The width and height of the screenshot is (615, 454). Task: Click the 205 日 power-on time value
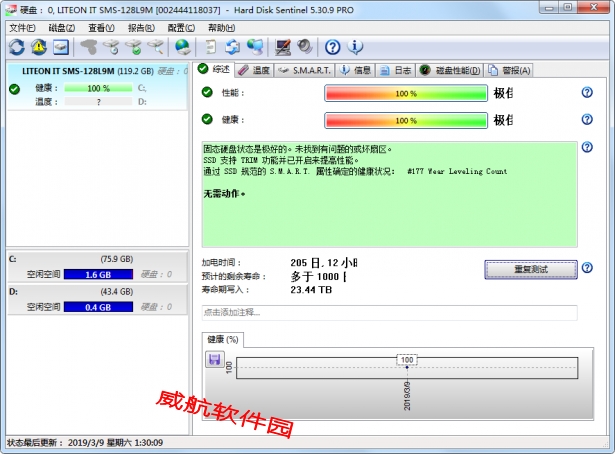pyautogui.click(x=324, y=262)
